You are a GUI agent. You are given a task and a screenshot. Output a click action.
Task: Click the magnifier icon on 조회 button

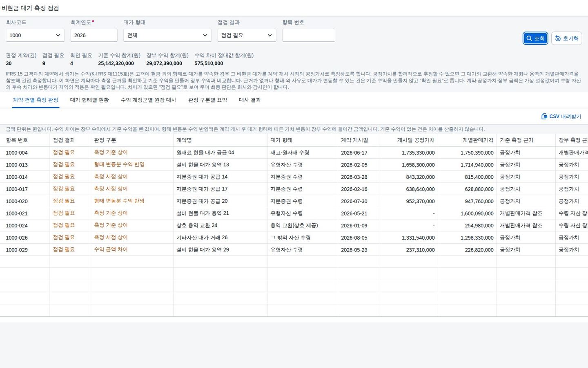coord(529,38)
